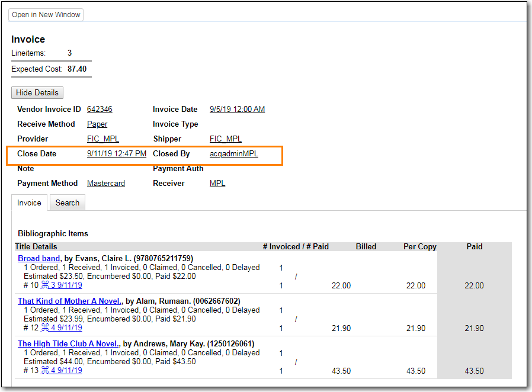The height and width of the screenshot is (392, 532).
Task: Open the MPL Receiver link
Action: [x=217, y=183]
